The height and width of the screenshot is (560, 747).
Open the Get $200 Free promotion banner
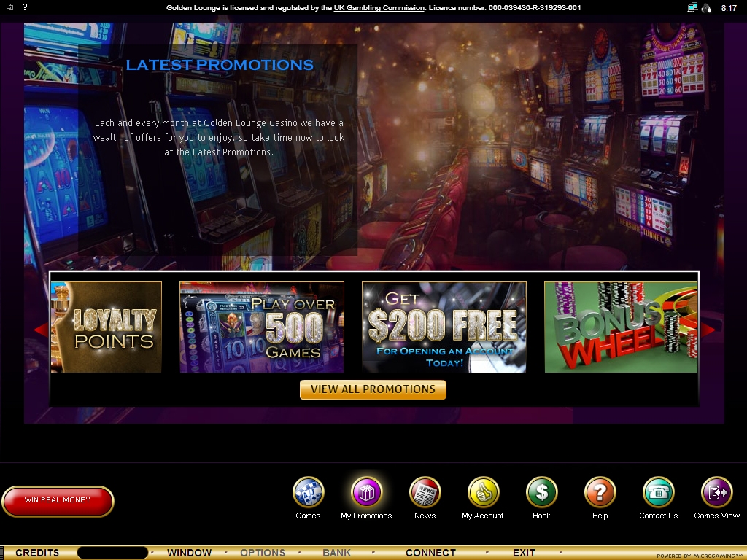tap(444, 327)
